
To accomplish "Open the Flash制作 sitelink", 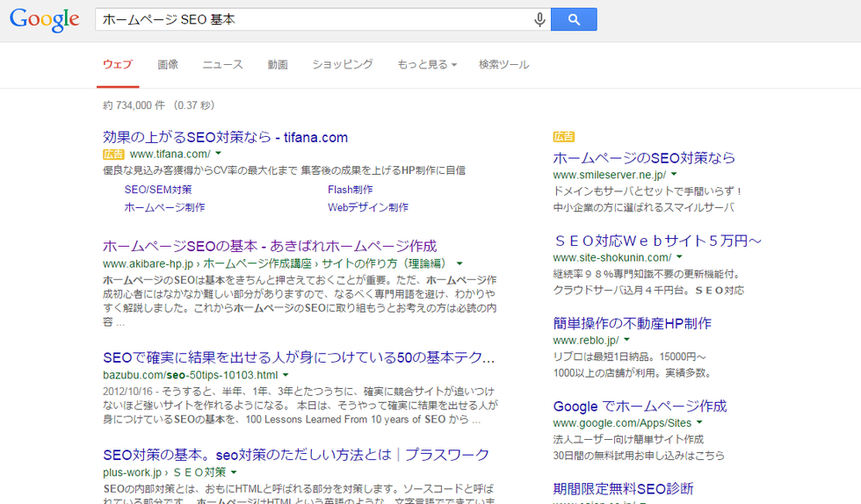I will [x=350, y=189].
